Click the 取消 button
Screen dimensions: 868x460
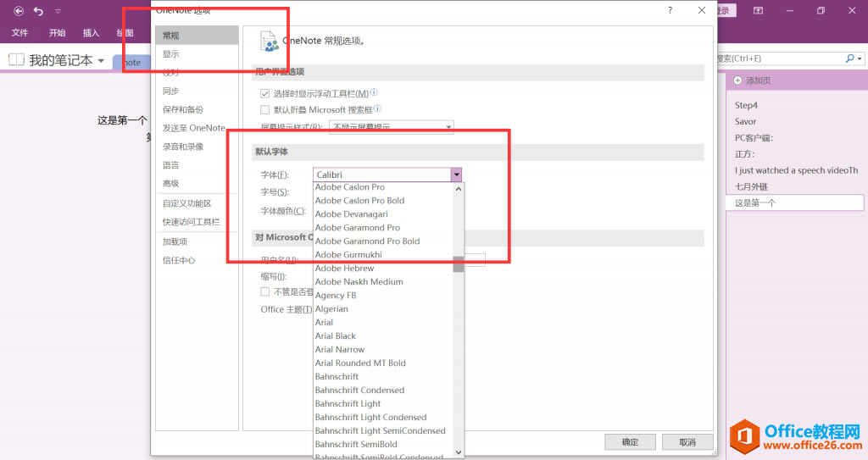point(687,441)
